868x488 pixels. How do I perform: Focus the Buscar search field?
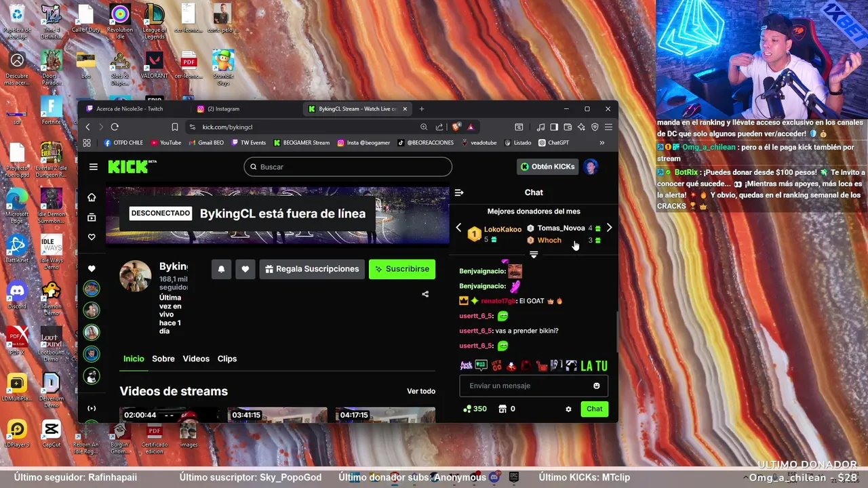click(x=348, y=167)
